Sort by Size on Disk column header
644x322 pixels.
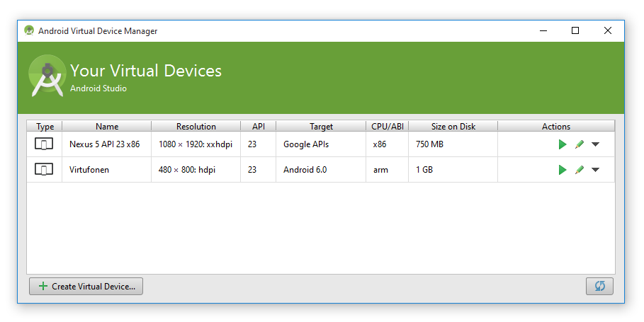point(453,127)
